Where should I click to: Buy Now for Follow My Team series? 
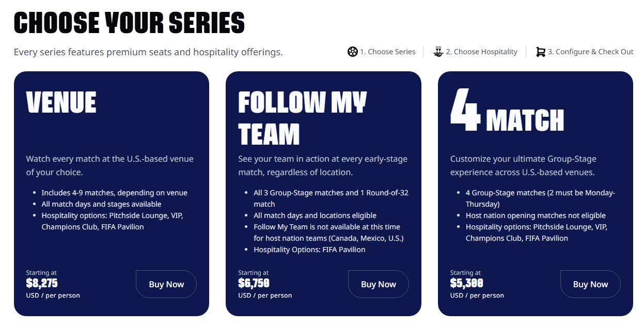click(x=379, y=284)
